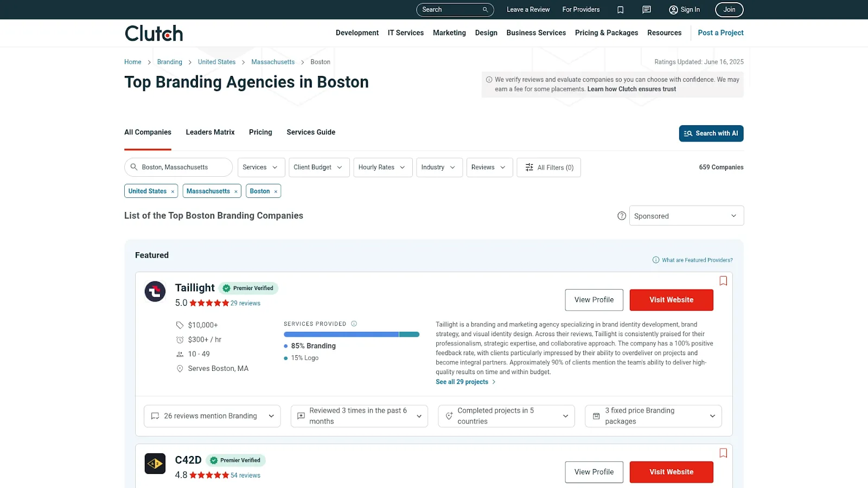This screenshot has width=868, height=488.
Task: Remove the Boston filter tag
Action: click(276, 191)
